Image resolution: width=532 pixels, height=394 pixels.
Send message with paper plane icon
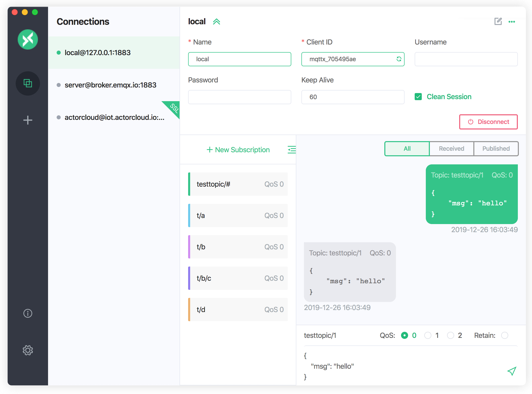point(512,371)
